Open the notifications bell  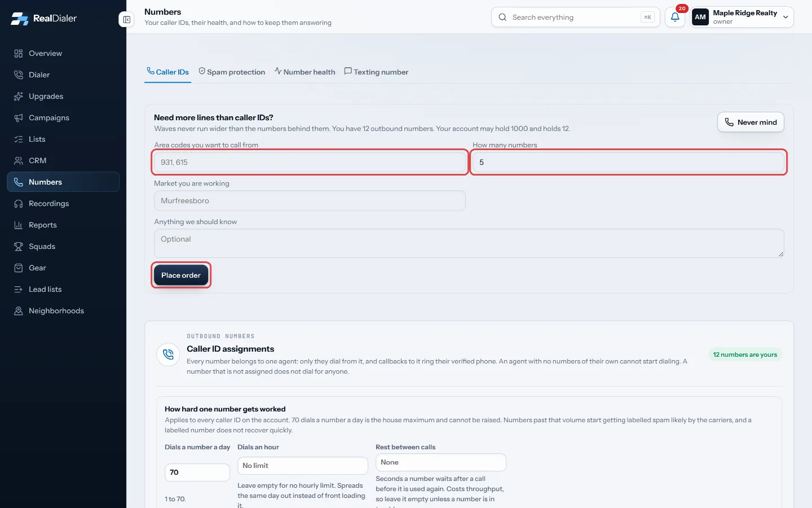(x=675, y=17)
